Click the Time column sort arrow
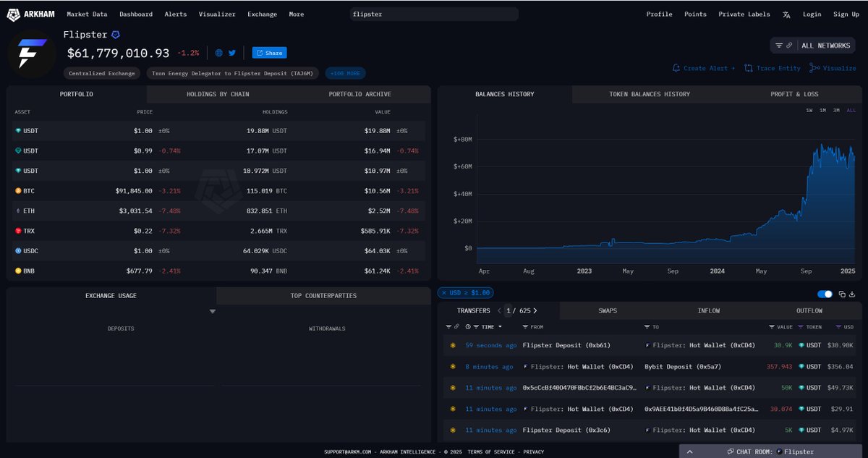 499,327
